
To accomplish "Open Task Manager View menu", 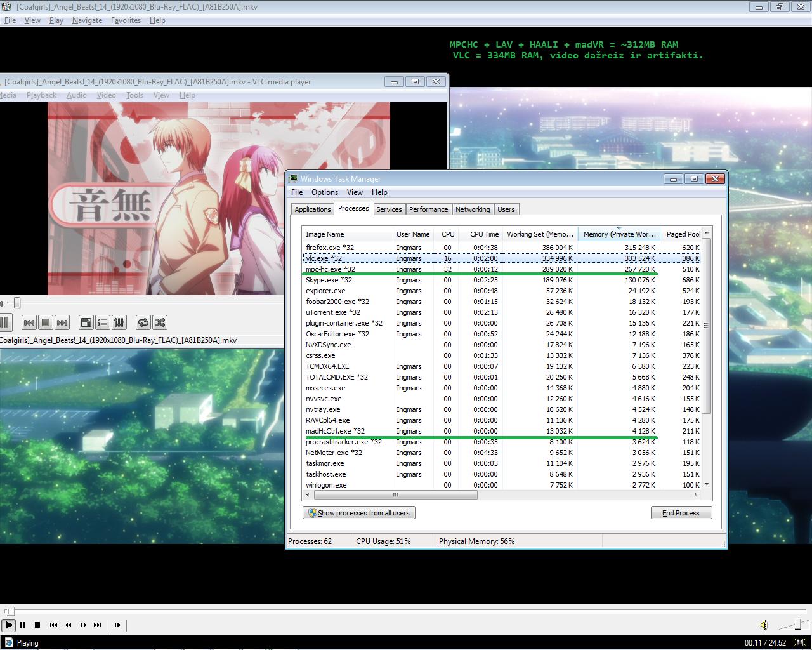I will click(x=355, y=192).
